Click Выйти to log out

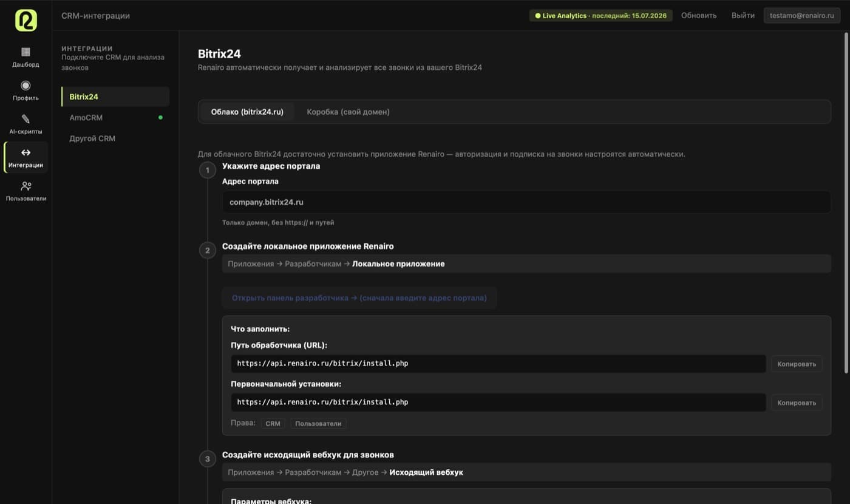[743, 15]
